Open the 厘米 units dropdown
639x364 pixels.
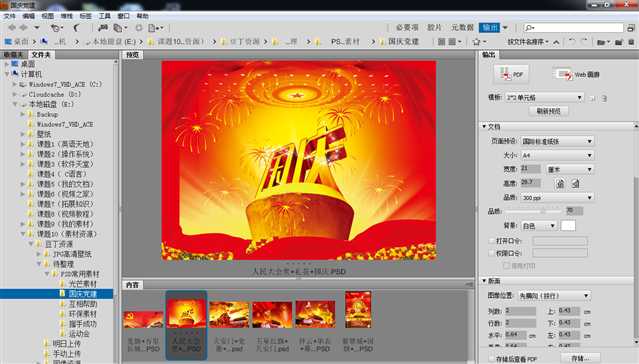coord(570,169)
